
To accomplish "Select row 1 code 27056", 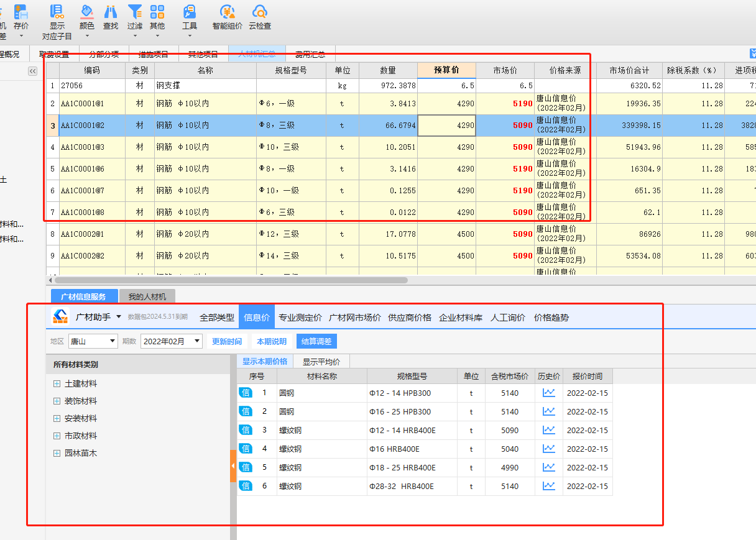I will [x=92, y=86].
